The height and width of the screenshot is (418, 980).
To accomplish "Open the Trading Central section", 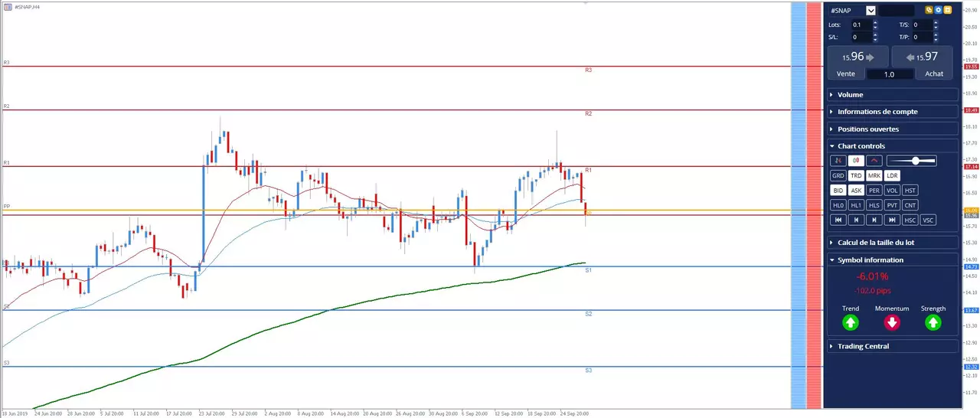I will (893, 346).
